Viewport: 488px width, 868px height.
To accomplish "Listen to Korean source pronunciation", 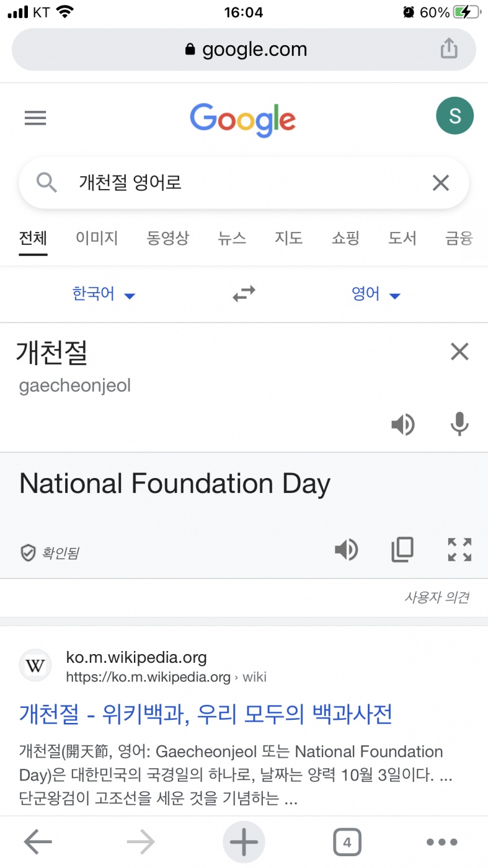I will tap(402, 425).
